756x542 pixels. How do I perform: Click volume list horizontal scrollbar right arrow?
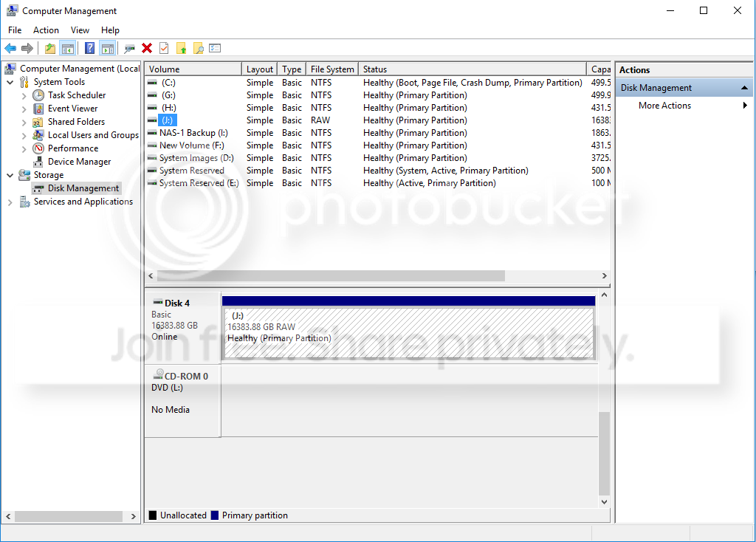pyautogui.click(x=604, y=276)
